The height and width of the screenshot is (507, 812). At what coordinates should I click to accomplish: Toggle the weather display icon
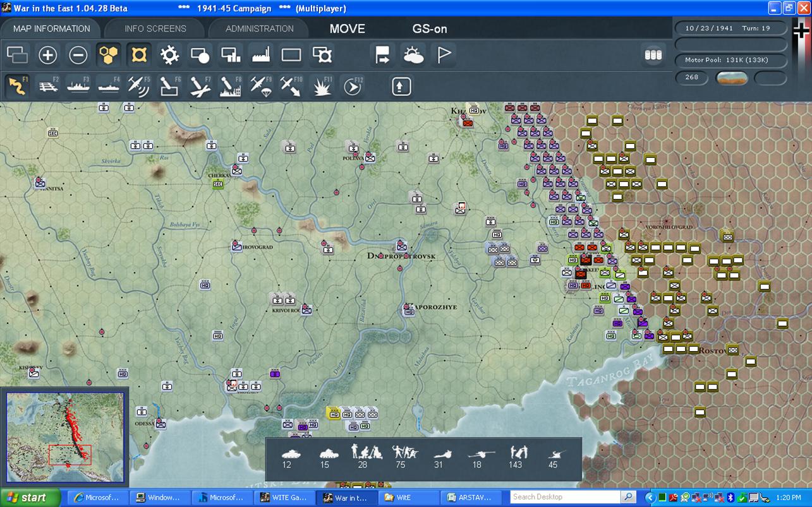(x=414, y=56)
